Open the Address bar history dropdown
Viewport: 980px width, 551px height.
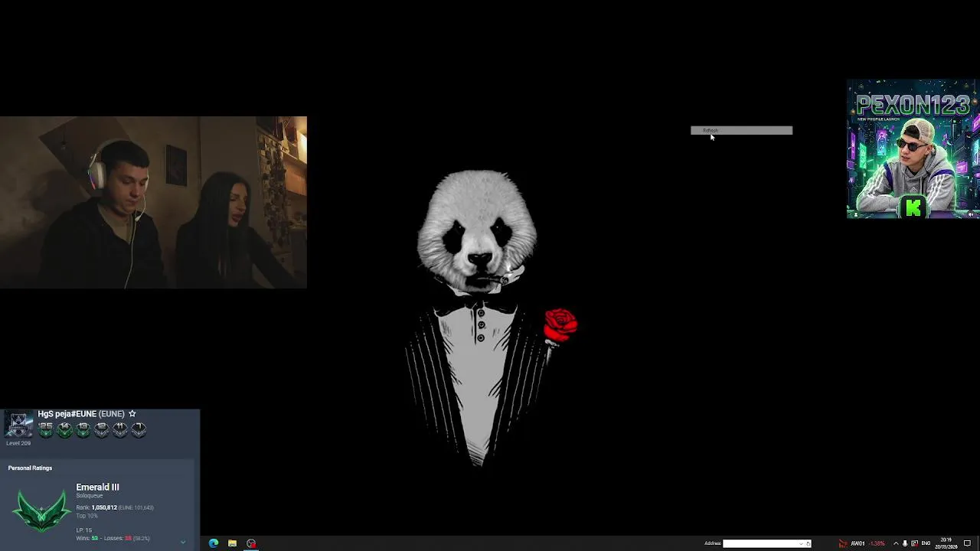[x=802, y=543]
